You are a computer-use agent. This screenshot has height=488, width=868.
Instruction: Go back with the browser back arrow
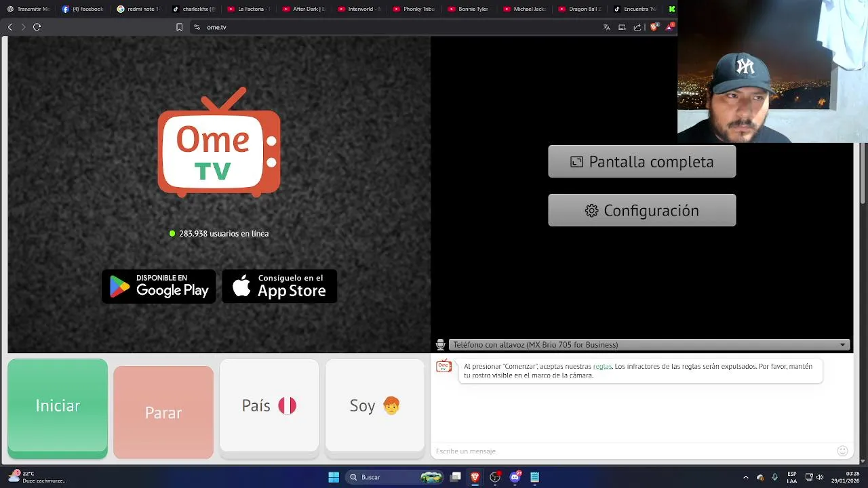point(9,27)
